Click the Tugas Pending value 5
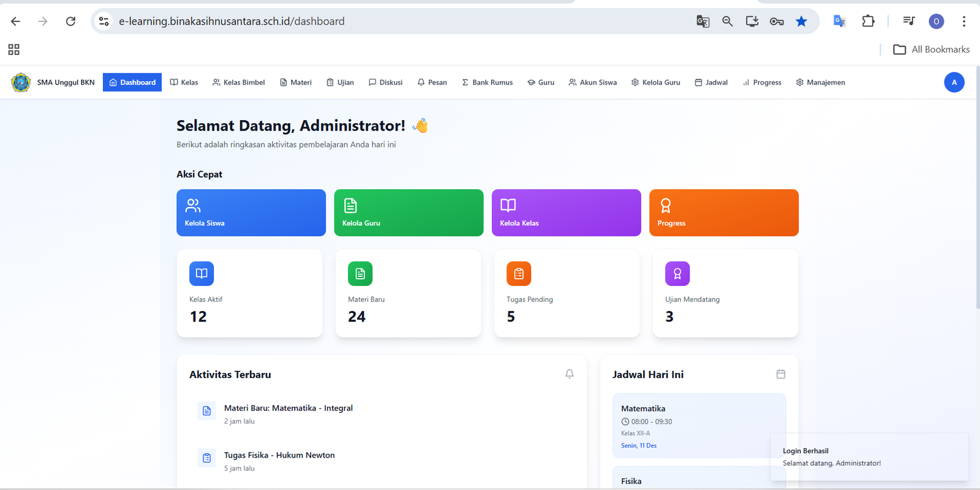 (x=511, y=317)
